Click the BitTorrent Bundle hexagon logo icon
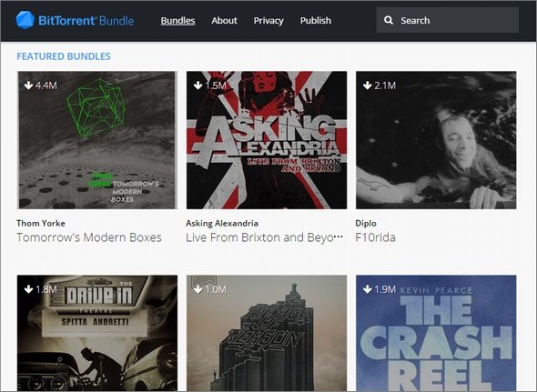The image size is (537, 392). (x=25, y=20)
